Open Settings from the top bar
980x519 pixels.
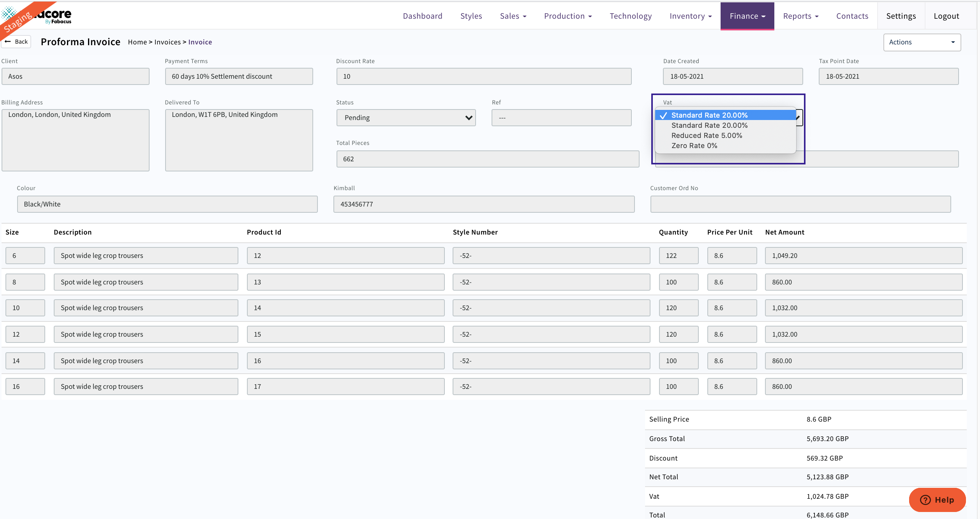coord(901,16)
